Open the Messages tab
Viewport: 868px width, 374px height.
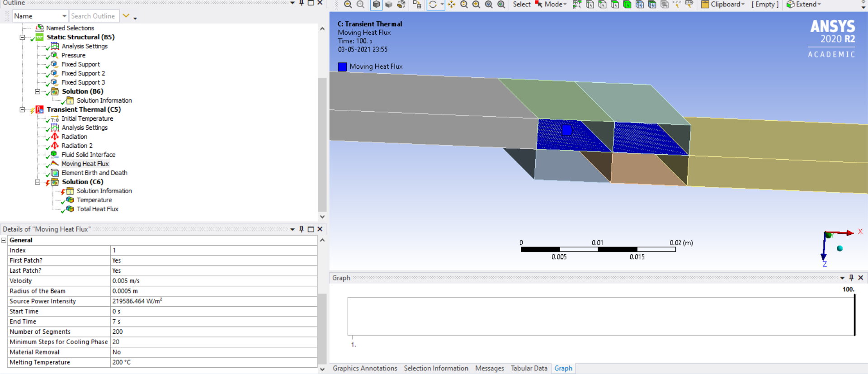click(489, 368)
